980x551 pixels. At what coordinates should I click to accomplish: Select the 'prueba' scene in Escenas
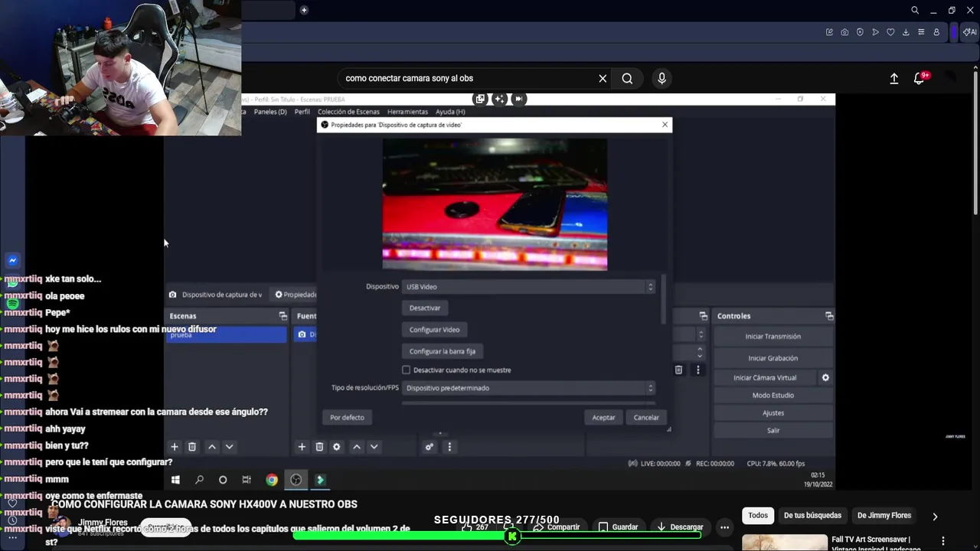(227, 334)
